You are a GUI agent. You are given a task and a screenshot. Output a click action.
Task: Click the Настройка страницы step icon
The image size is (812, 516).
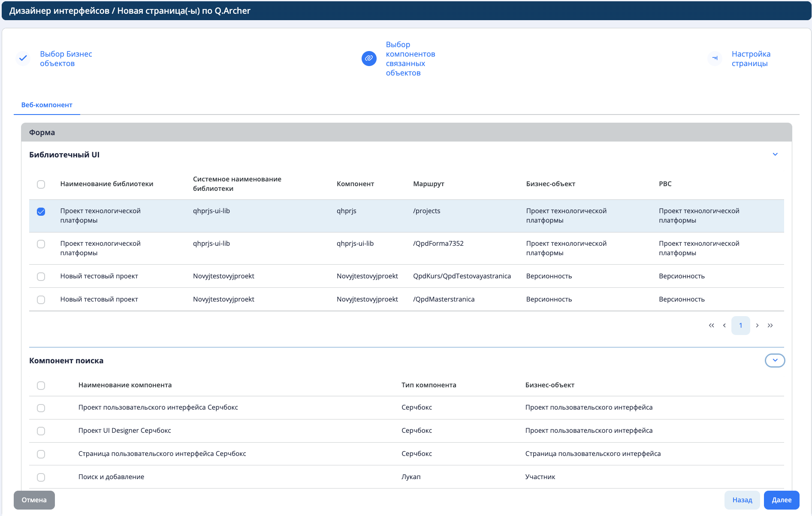tap(715, 58)
